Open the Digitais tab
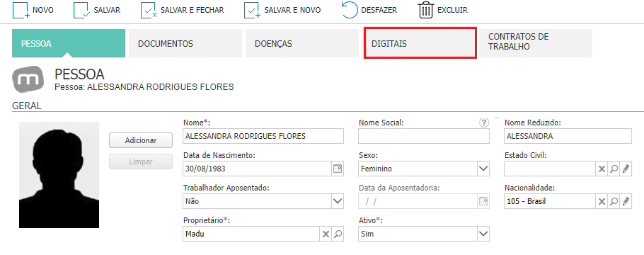644x255 pixels. point(420,43)
